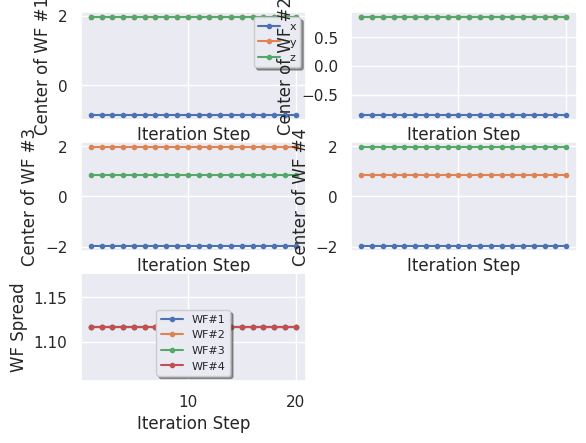Screen dimensions: 586x443
Task: Click the 1.10 tick on WF Spread axis
Action: (x=50, y=342)
